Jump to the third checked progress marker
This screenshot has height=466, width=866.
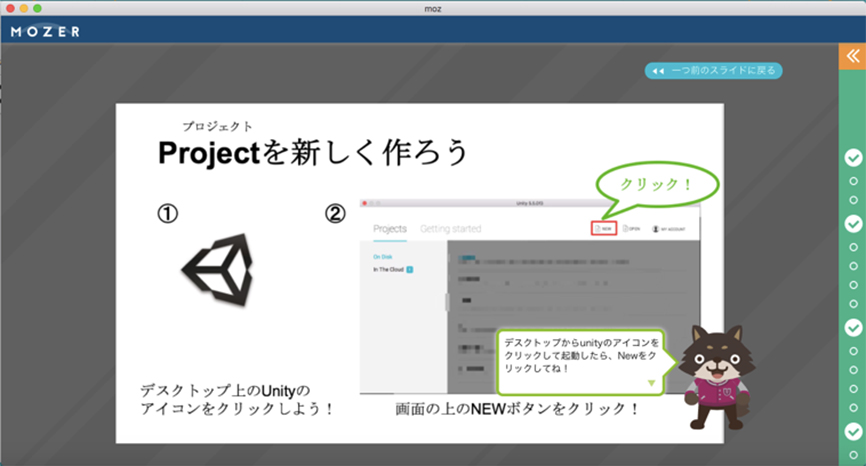click(853, 327)
